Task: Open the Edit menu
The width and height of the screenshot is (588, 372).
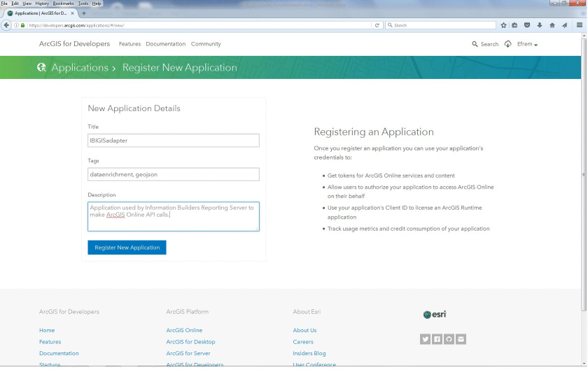Action: [15, 3]
